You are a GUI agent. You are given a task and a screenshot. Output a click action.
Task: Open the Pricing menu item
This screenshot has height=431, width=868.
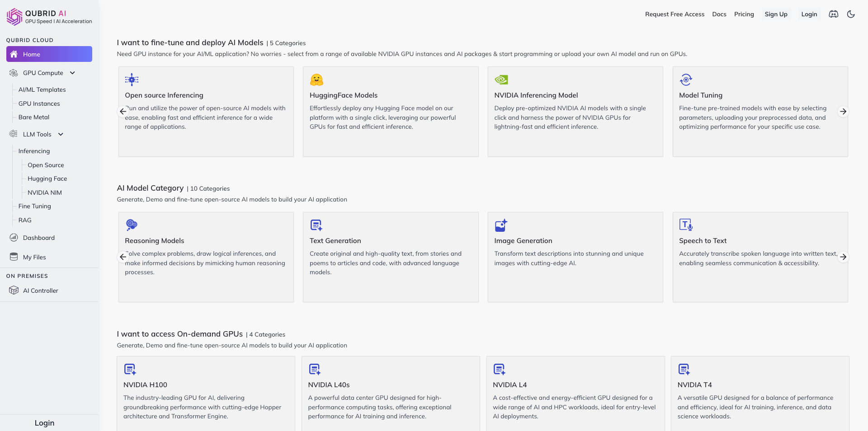[744, 14]
